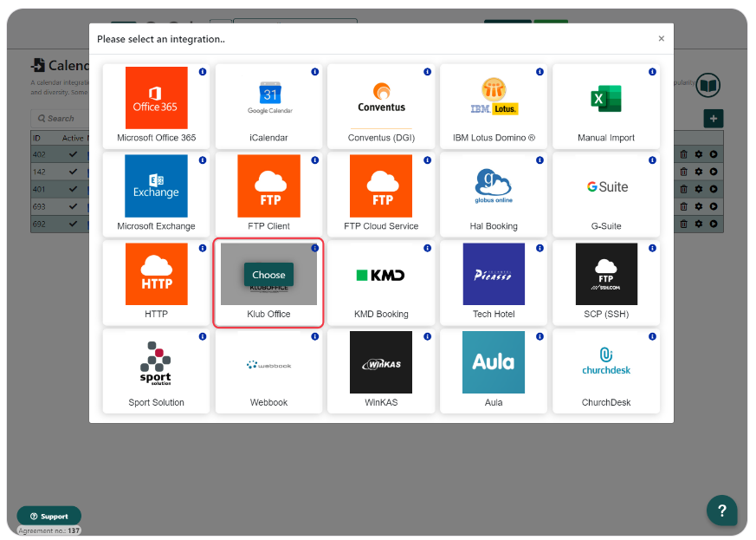
Task: Delete integration in row 142
Action: coord(683,172)
